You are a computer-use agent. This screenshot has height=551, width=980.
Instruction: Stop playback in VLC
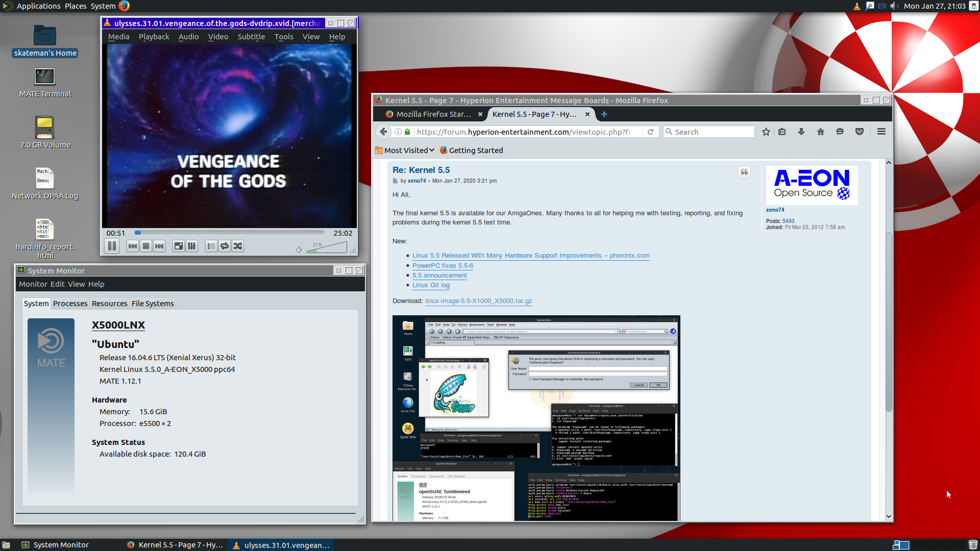point(146,246)
